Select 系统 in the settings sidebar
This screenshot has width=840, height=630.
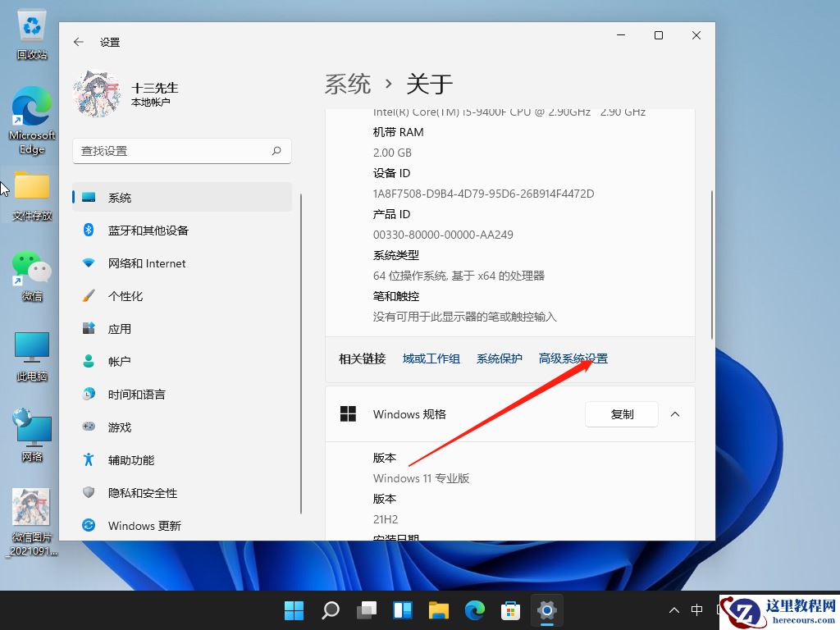click(120, 197)
